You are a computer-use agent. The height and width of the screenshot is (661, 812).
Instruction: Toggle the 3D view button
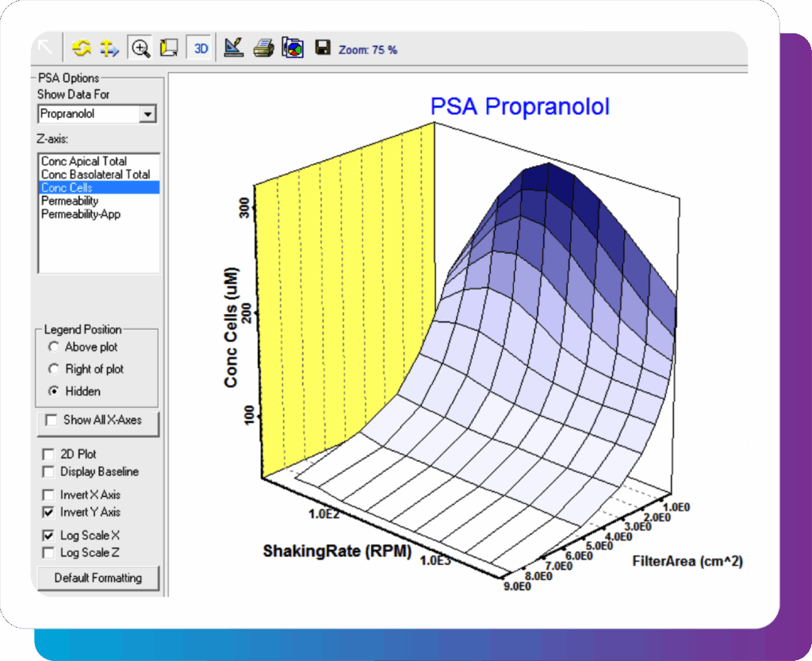200,47
